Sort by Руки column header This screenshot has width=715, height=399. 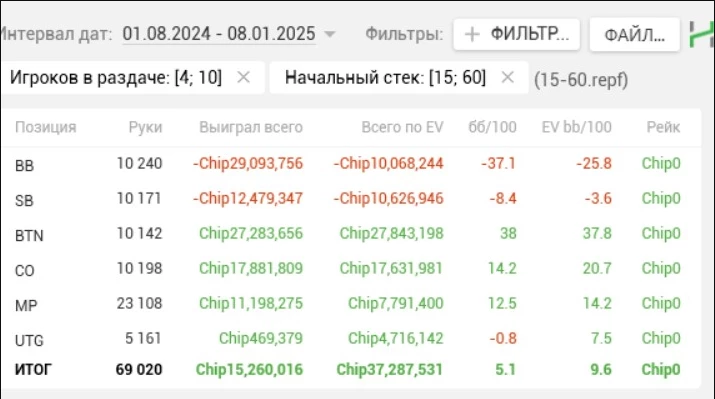[x=145, y=127]
